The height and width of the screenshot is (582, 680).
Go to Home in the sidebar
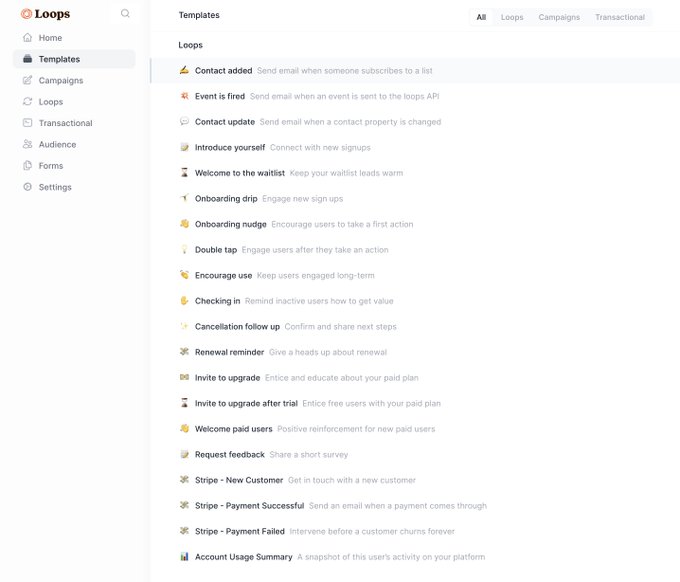(74, 38)
